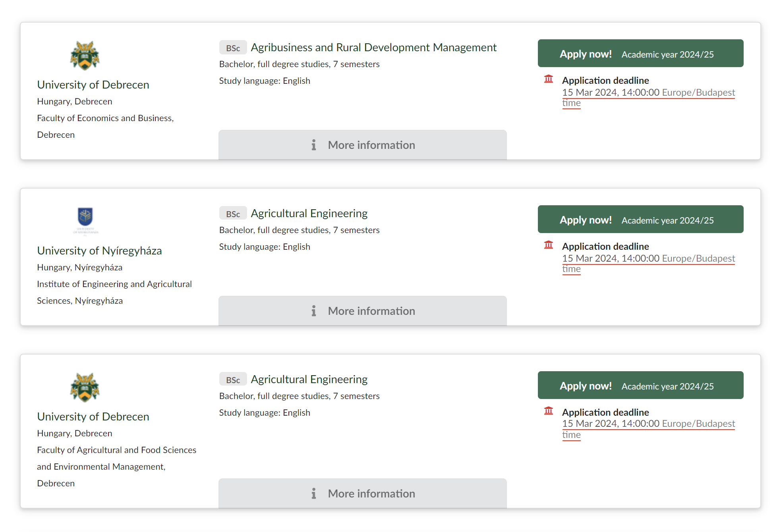Click 'Hungary, Nyíregyháza' location text
Image resolution: width=781 pixels, height=532 pixels.
pyautogui.click(x=79, y=267)
